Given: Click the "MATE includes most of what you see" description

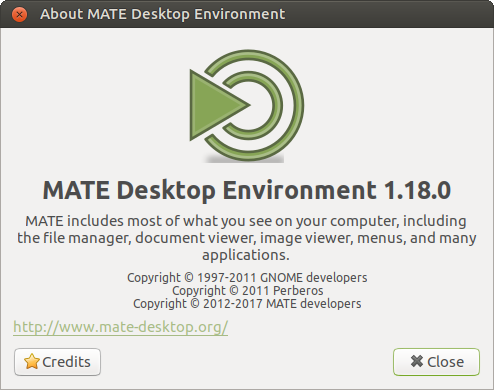Looking at the screenshot, I should (247, 238).
